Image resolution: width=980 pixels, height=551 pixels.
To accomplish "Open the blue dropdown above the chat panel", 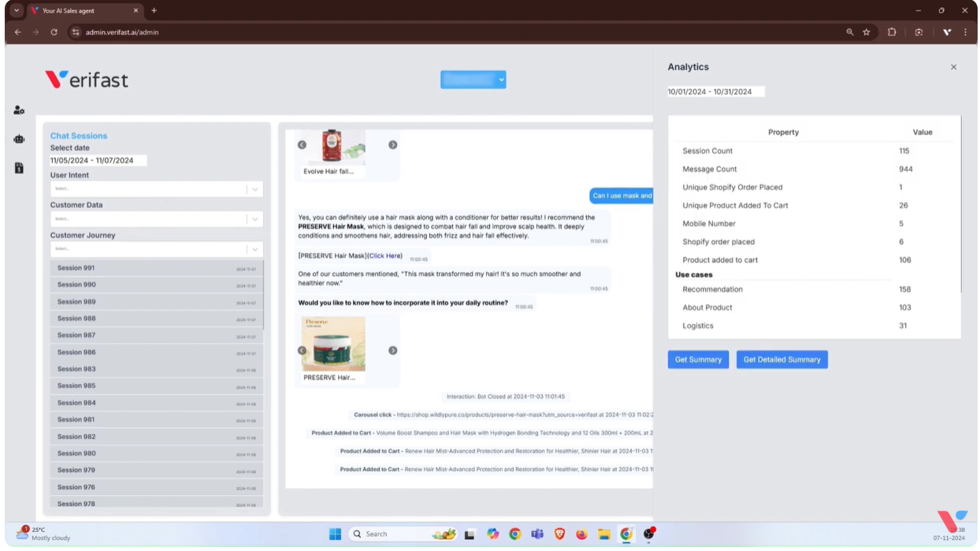I will point(473,79).
